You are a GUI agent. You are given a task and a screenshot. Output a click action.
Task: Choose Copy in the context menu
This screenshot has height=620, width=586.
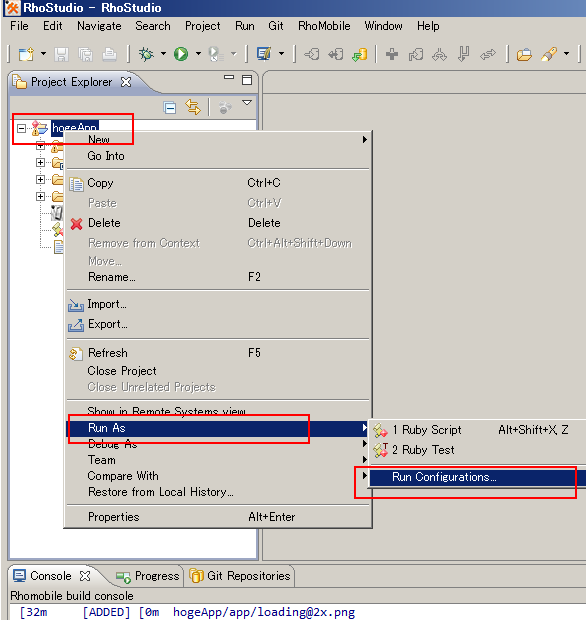tap(218, 183)
